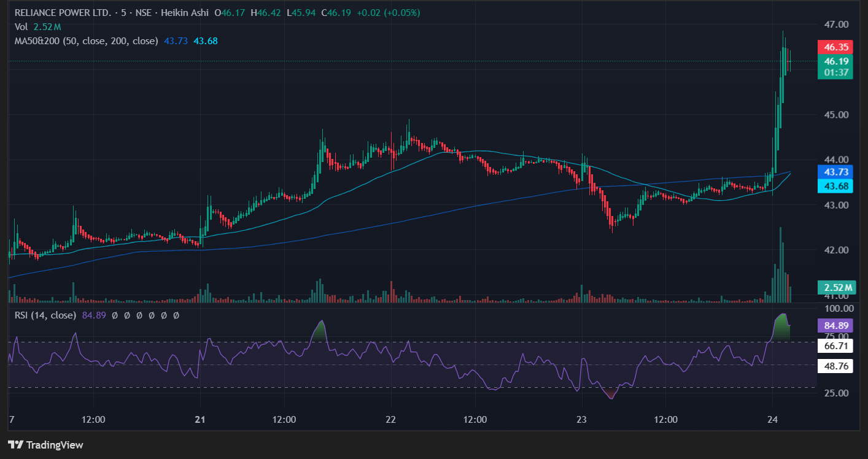The width and height of the screenshot is (868, 459).
Task: Click date 23 on time axis
Action: (x=582, y=420)
